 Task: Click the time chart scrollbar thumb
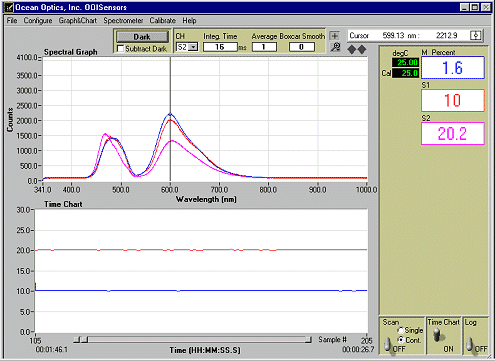(85, 340)
